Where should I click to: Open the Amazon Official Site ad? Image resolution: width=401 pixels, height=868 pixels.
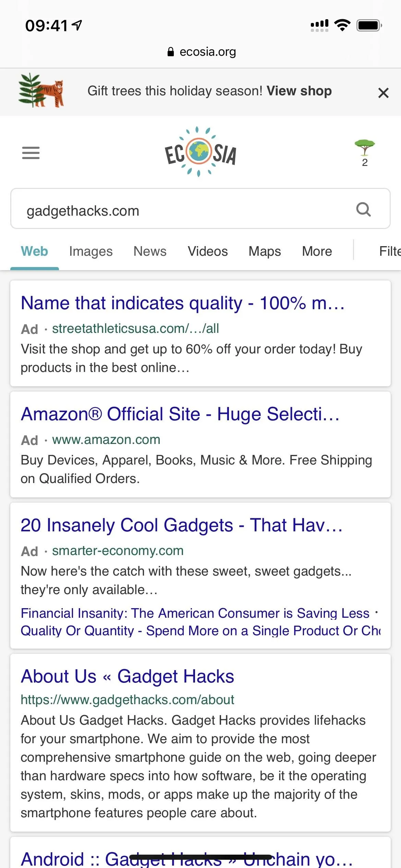point(180,414)
